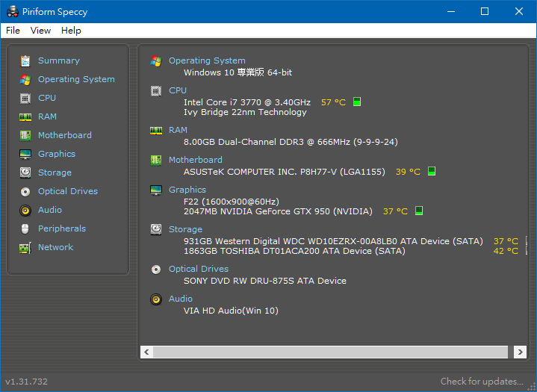Click the ASUSTeK P8H77-V motherboard text

tap(285, 172)
